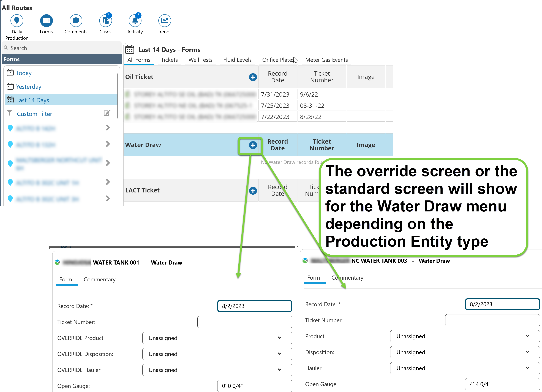Open the Hauler dropdown on the NC WATER TANK 003 form
Screen dimensions: 542x392
click(465, 368)
